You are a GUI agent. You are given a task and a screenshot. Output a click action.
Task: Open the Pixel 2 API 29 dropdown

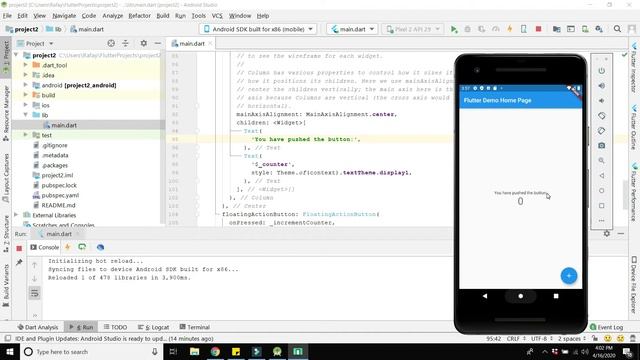click(x=413, y=29)
